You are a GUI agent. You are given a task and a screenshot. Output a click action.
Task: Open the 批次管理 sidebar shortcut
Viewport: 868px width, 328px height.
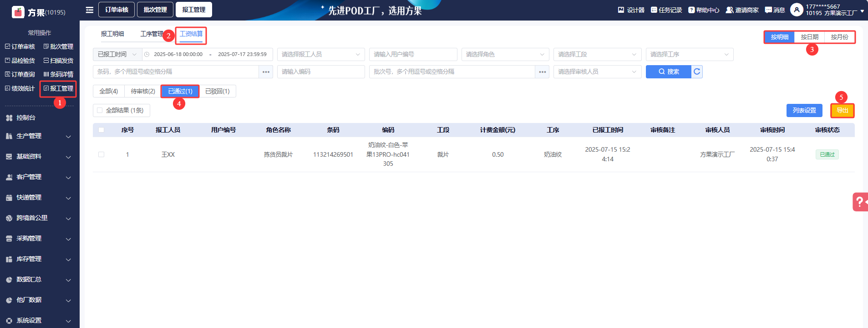[x=58, y=46]
